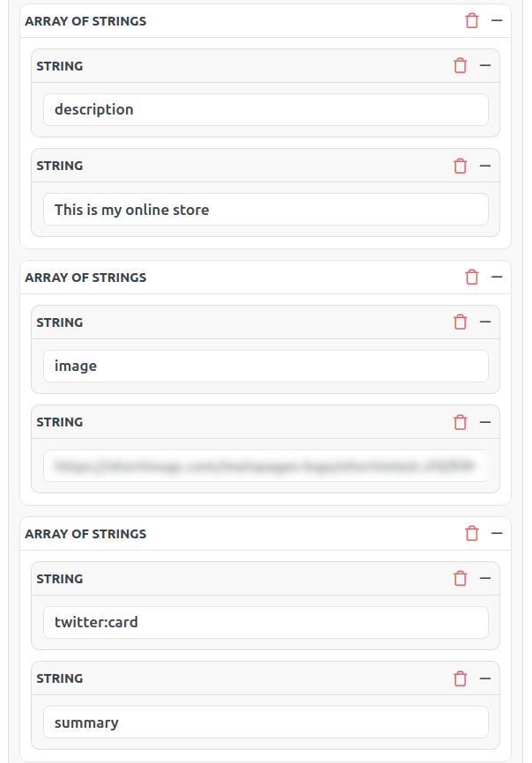Click the 'summary' text input
This screenshot has width=532, height=763.
(265, 722)
